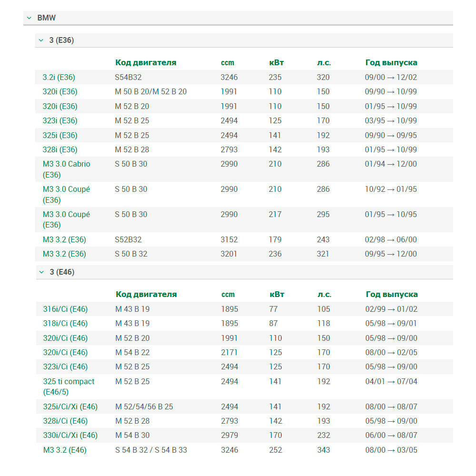Open the 328i/Ci (E46) model link

tap(65, 421)
